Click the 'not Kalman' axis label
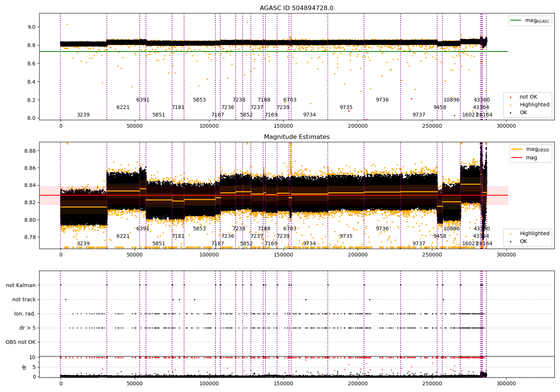This screenshot has width=560, height=392. (21, 286)
